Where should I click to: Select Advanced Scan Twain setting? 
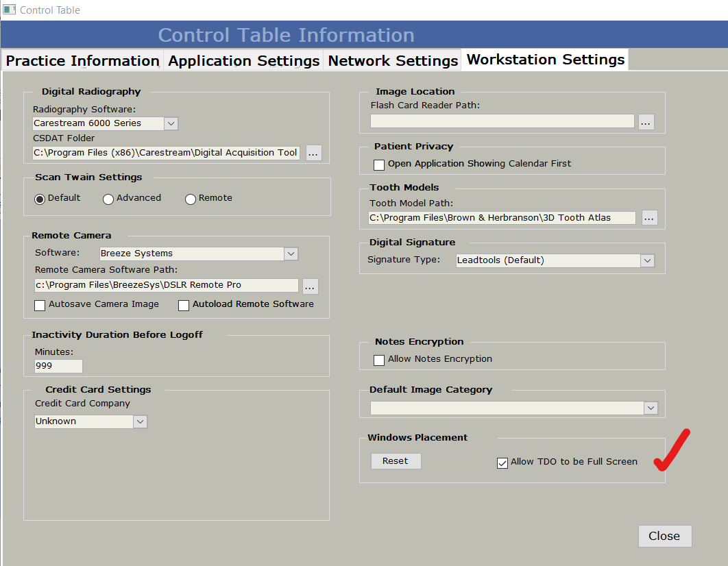click(108, 199)
